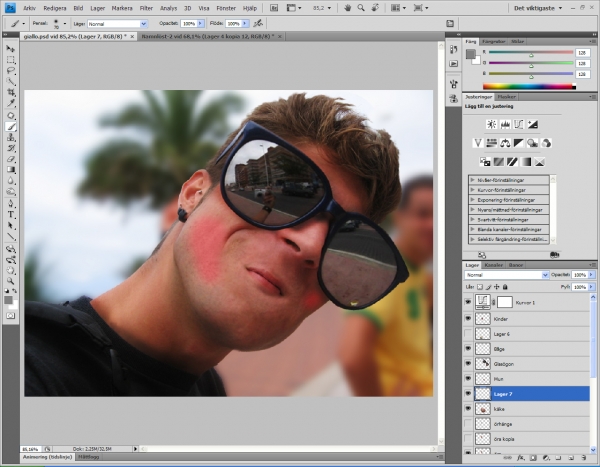Add a Channel Mixer adjustment

click(546, 143)
